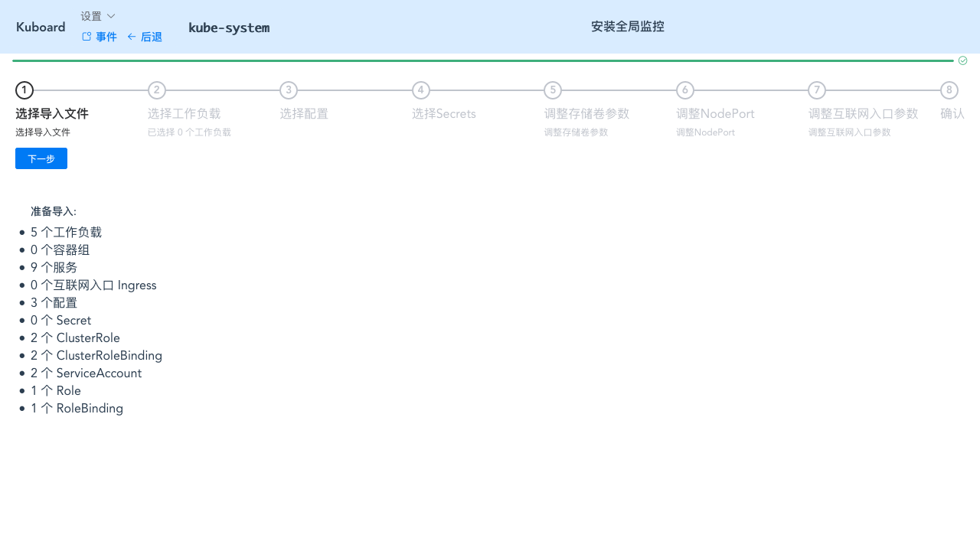
Task: Click the green success check icon
Action: click(962, 60)
